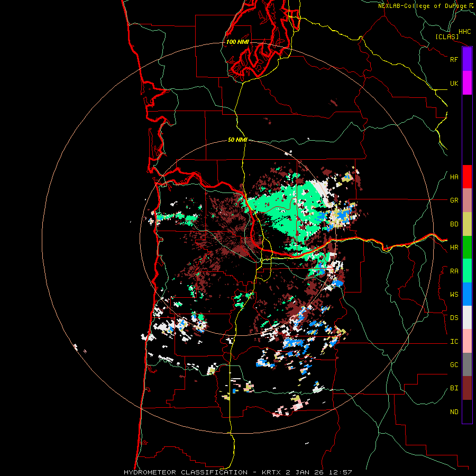
Task: Click the ND black legend swatch
Action: [467, 411]
